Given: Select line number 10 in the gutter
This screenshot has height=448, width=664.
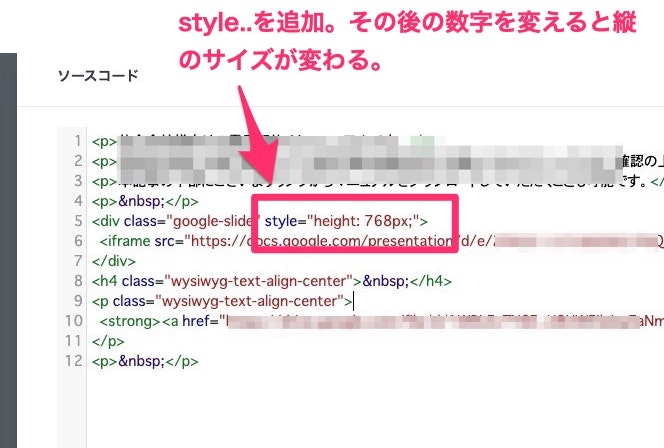Looking at the screenshot, I should click(74, 321).
